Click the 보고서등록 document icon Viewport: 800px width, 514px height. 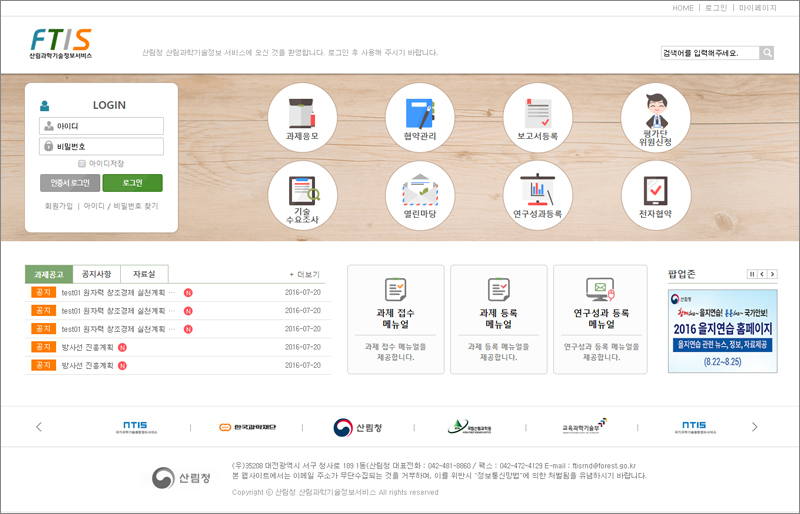coord(538,117)
